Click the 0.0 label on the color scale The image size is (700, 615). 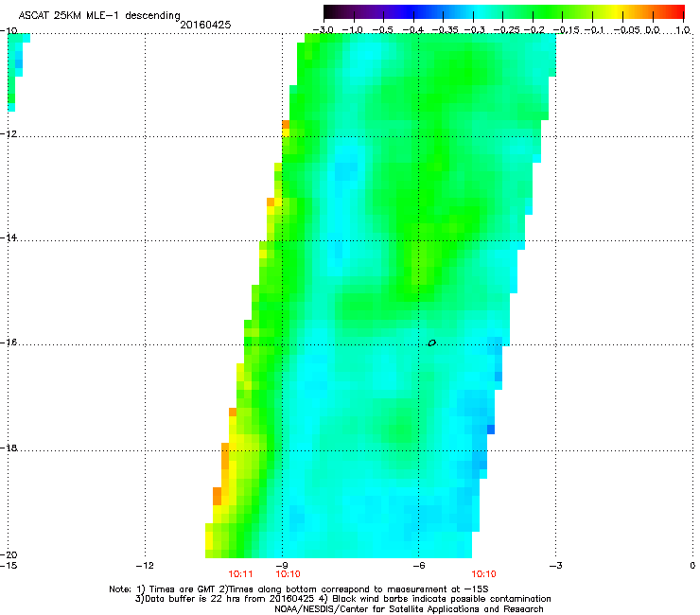tap(653, 30)
